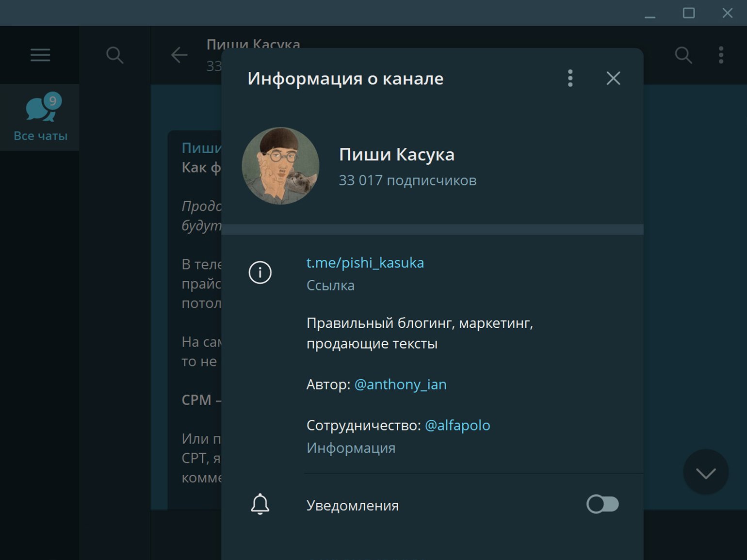747x560 pixels.
Task: Click the search icon beside the hamburger menu
Action: tap(114, 55)
